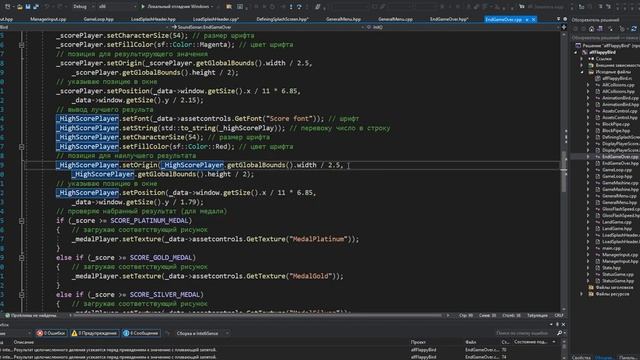This screenshot has width=640, height=360.
Task: Click the Save All toolbar icon
Action: tap(36, 7)
